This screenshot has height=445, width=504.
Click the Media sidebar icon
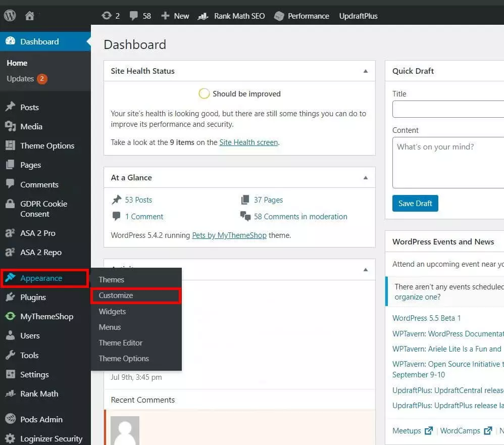[x=10, y=126]
